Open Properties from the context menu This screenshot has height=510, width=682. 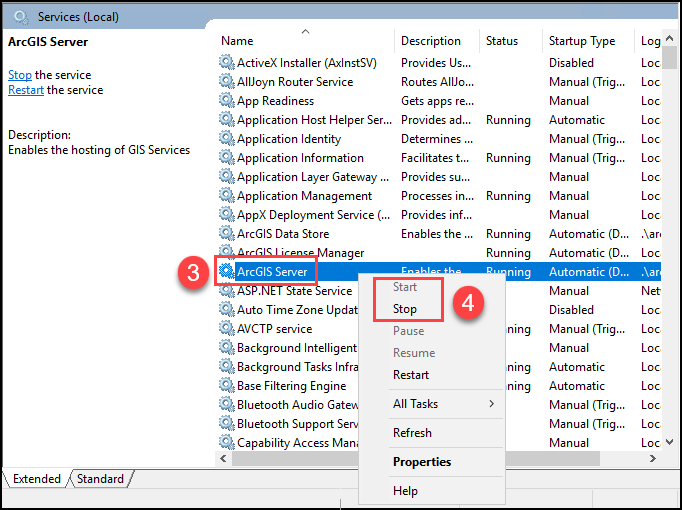click(422, 462)
